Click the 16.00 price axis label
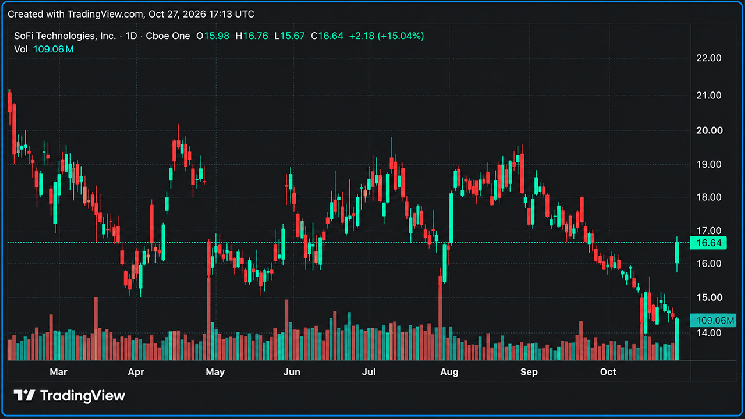745x419 pixels. (708, 264)
